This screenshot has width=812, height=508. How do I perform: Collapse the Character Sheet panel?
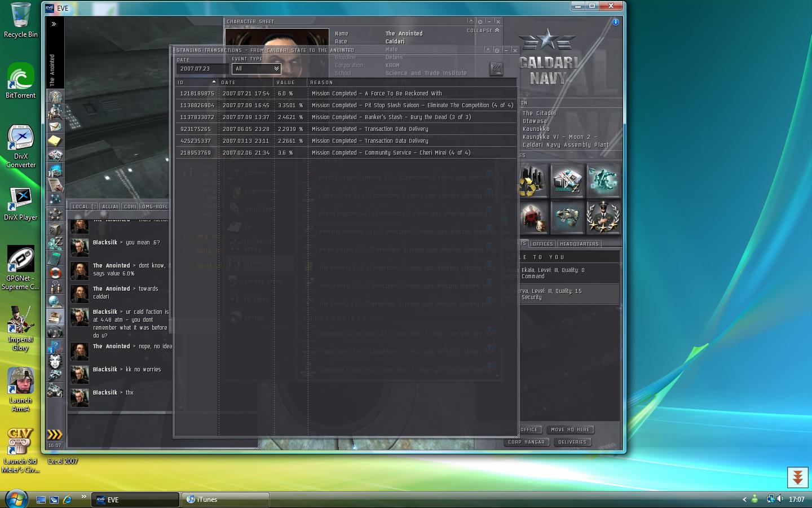[483, 30]
